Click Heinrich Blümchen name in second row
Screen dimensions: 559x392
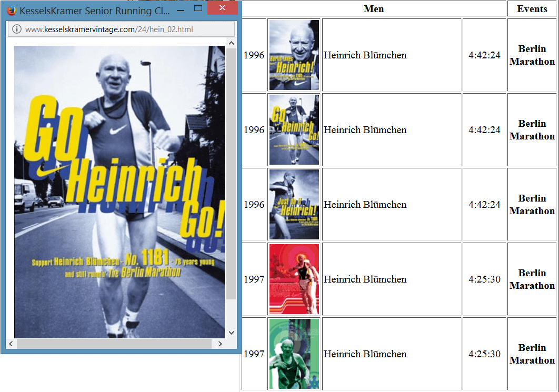(x=365, y=130)
